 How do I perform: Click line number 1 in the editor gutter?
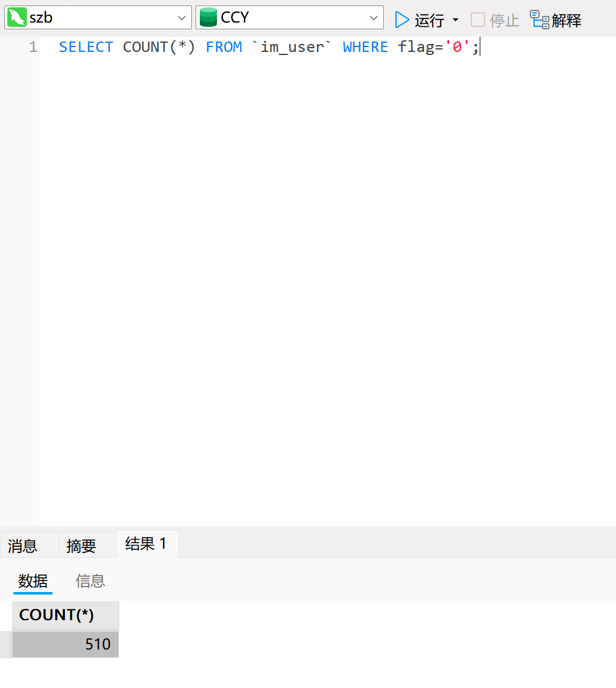33,47
